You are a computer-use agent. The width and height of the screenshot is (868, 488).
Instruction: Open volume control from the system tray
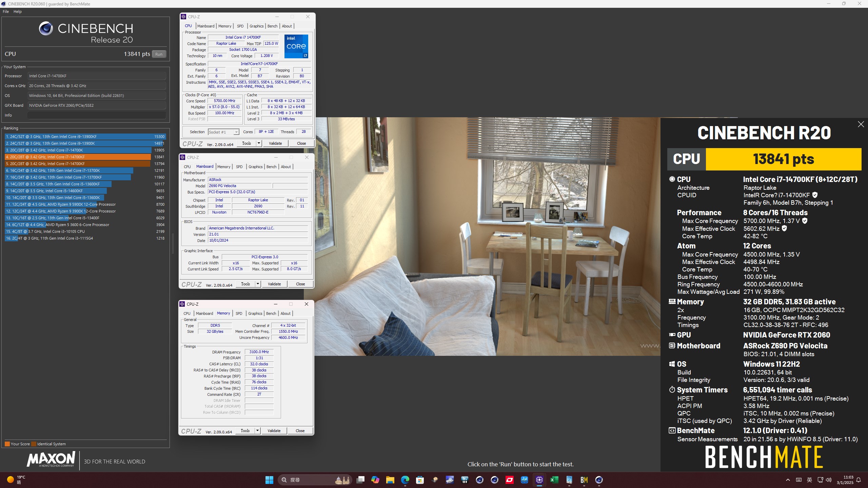(829, 480)
